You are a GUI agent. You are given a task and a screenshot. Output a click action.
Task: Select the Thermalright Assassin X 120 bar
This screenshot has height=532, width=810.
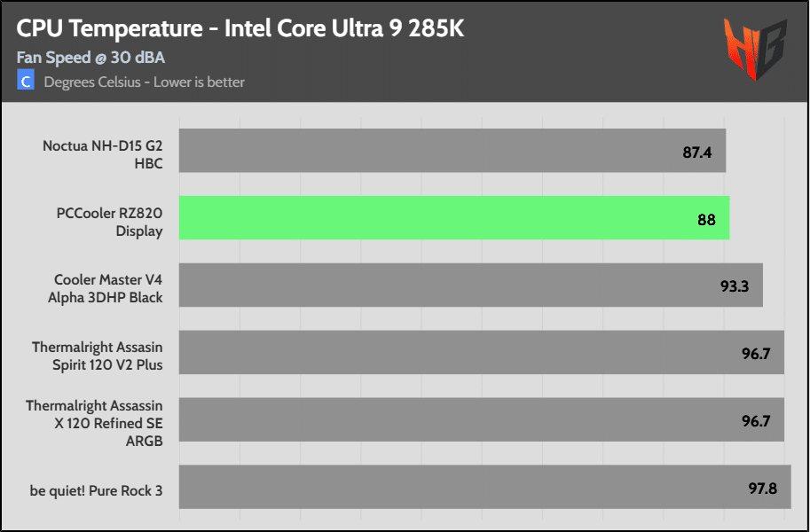pos(481,419)
